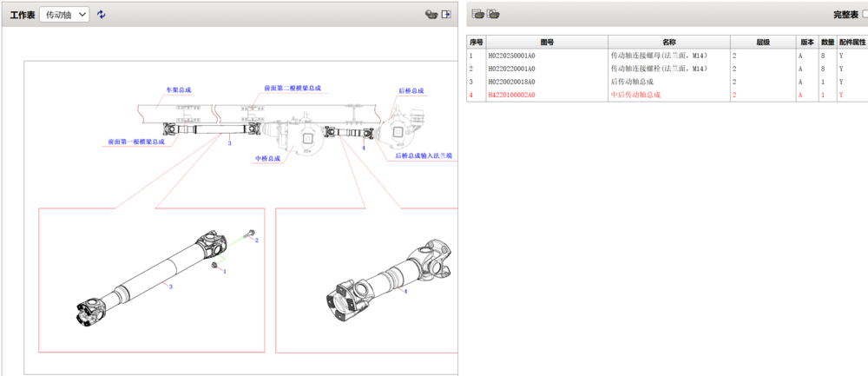Click the blue refresh icon beside 传动轴
868x376 pixels.
pos(102,15)
